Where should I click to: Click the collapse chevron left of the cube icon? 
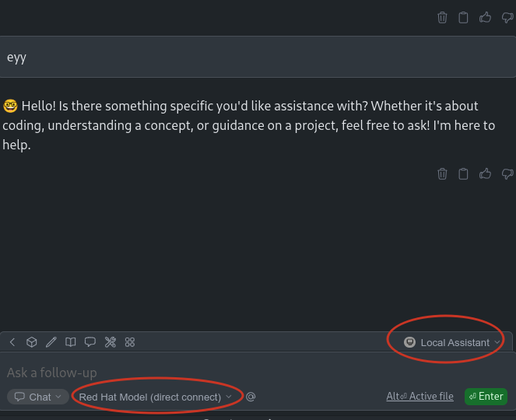(x=12, y=342)
